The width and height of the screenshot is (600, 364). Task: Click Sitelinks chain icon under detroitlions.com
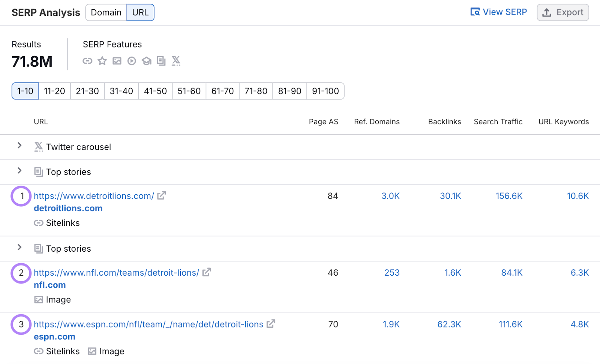38,223
